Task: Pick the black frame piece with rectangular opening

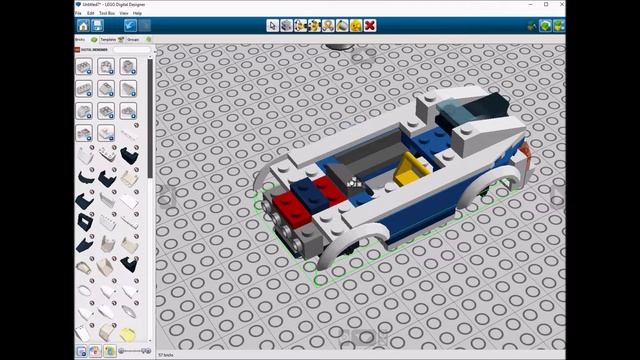Action: [85, 222]
